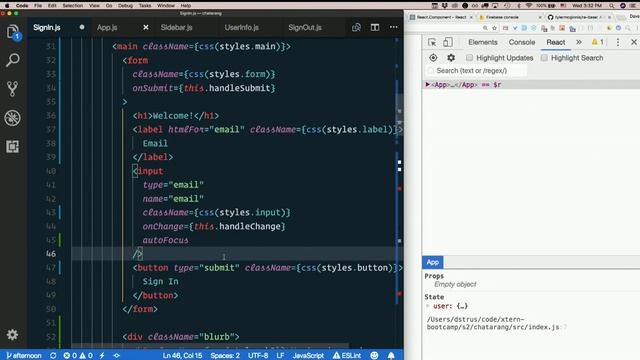640x360 pixels.
Task: Select the inspect element tool in DevTools
Action: tap(432, 42)
